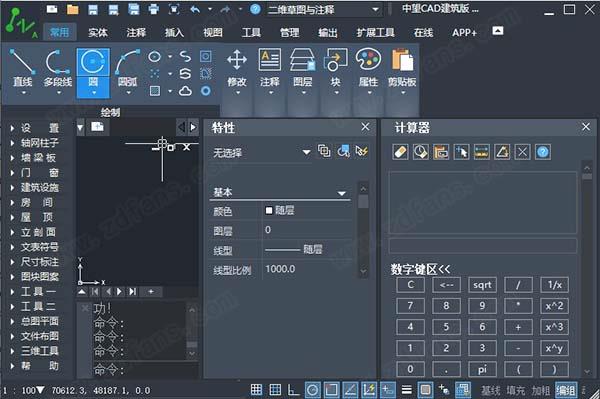Click the sqrt calculator button
The height and width of the screenshot is (399, 600).
pos(482,285)
